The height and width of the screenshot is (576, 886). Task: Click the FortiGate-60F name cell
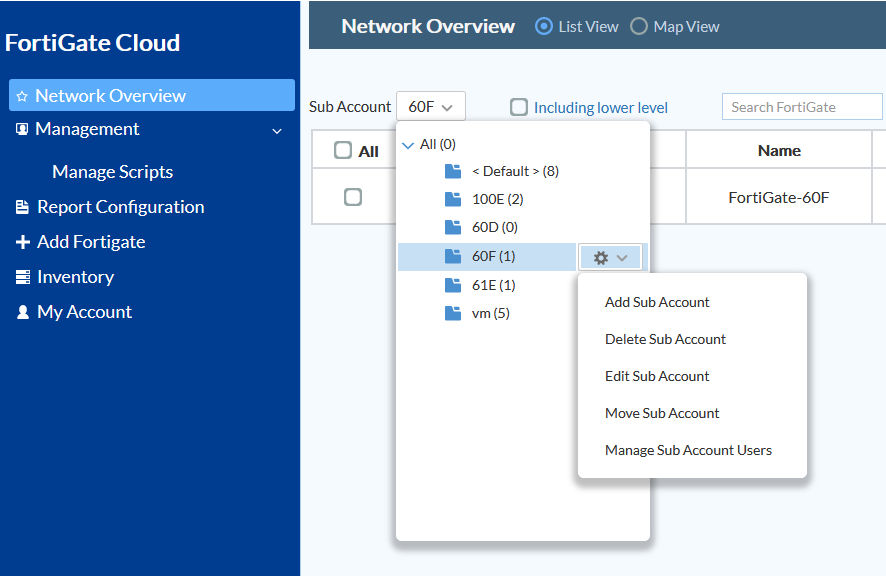point(779,197)
